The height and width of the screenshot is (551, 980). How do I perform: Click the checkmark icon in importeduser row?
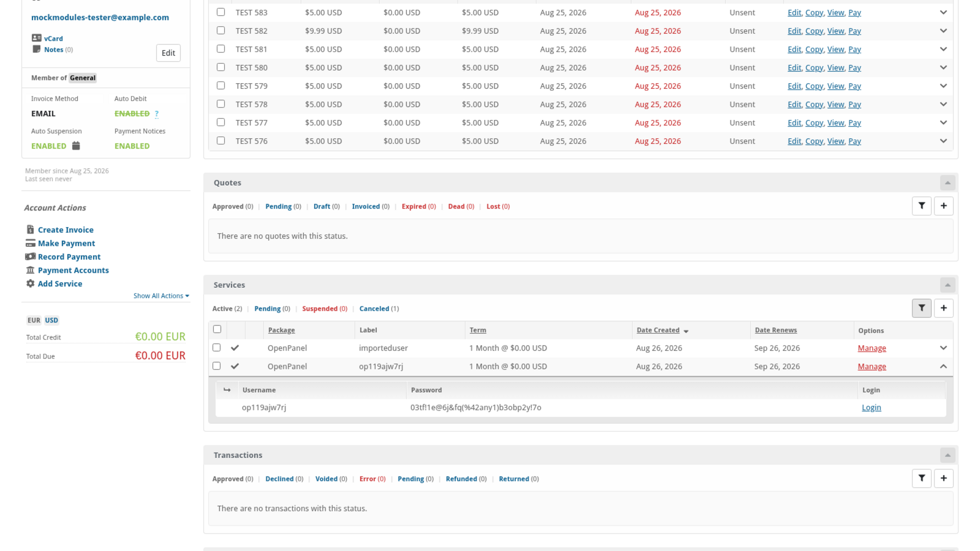tap(235, 348)
